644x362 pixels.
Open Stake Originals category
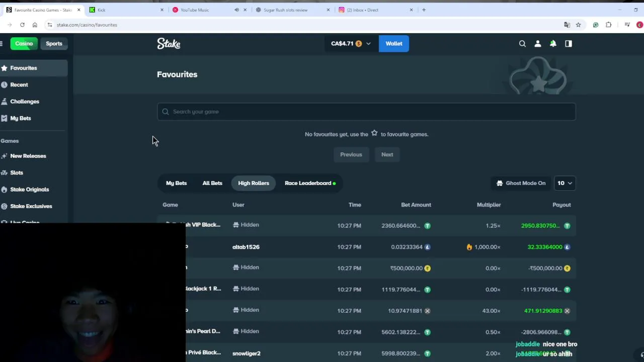[x=30, y=190]
